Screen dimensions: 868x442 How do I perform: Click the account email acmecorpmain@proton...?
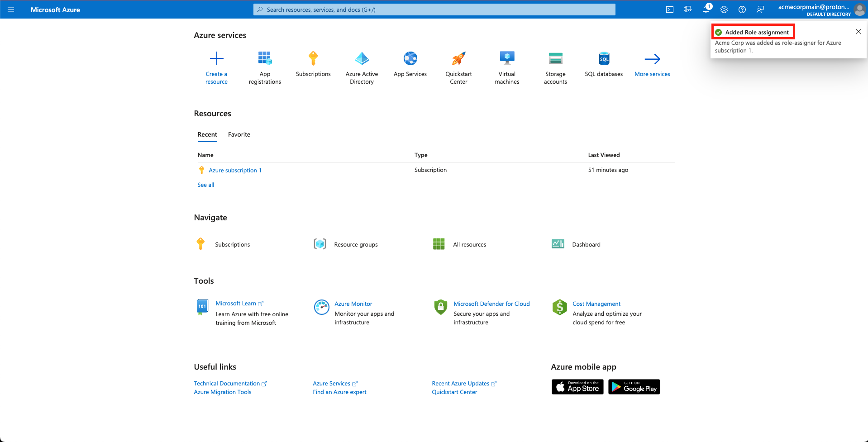click(814, 7)
